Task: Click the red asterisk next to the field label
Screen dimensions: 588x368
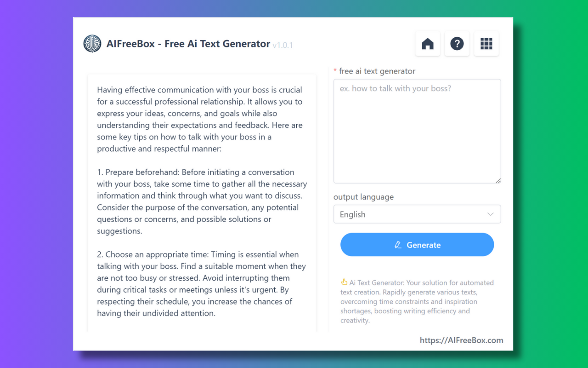Action: click(335, 71)
